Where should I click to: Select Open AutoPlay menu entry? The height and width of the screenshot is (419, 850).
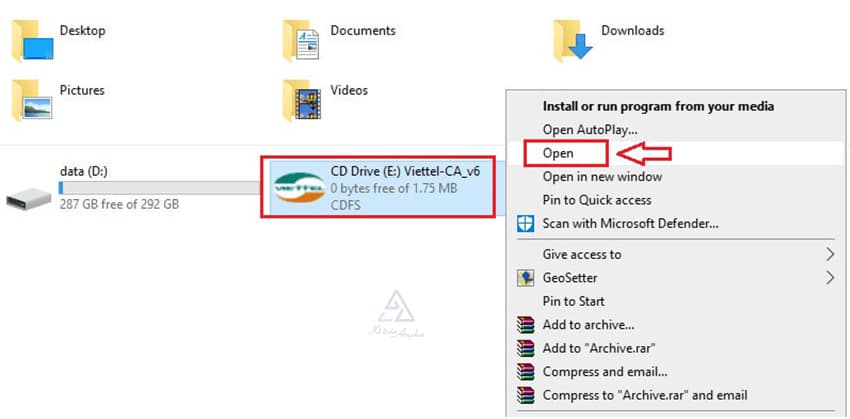pos(589,129)
